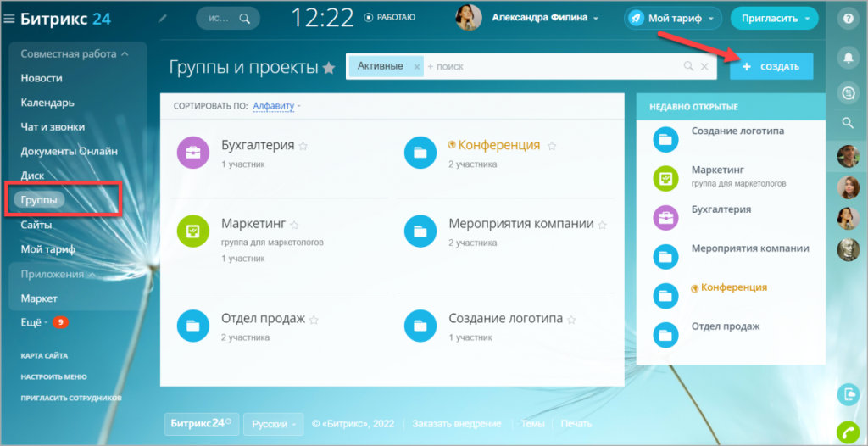Open Диск in the left menu
Screen dimensions: 868x446
point(31,175)
